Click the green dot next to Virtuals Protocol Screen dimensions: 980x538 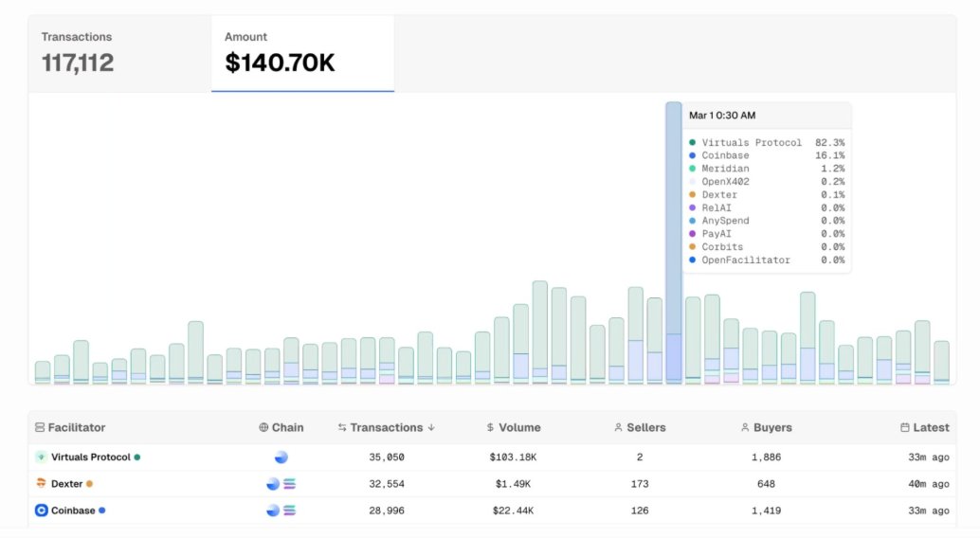click(x=137, y=457)
